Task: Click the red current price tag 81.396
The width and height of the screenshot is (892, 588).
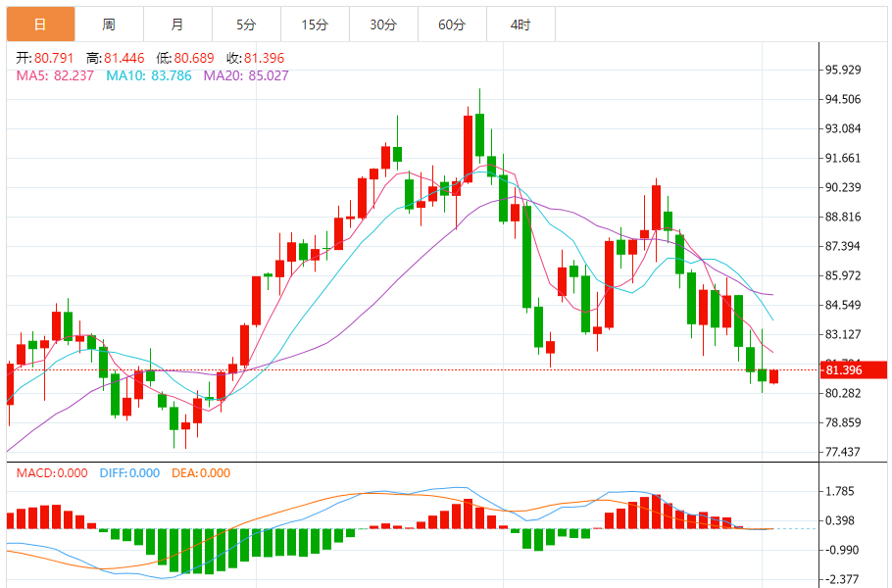Action: pos(854,370)
